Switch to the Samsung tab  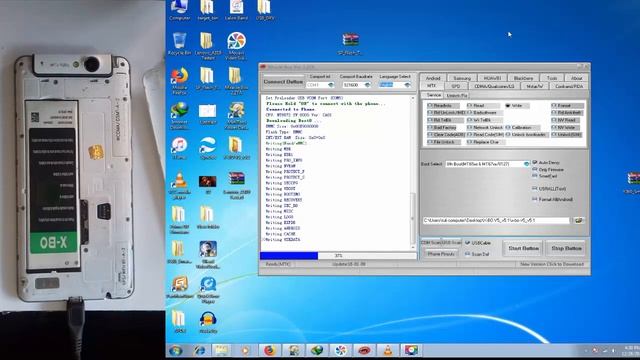(x=462, y=78)
